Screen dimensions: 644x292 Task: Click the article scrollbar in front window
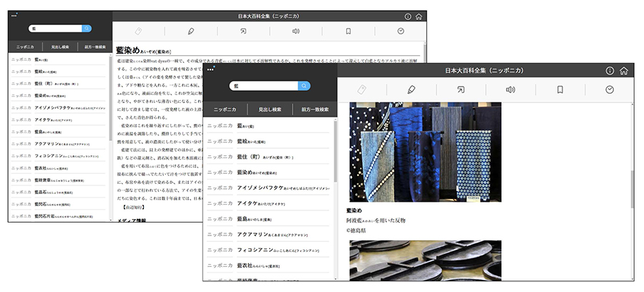[632, 189]
